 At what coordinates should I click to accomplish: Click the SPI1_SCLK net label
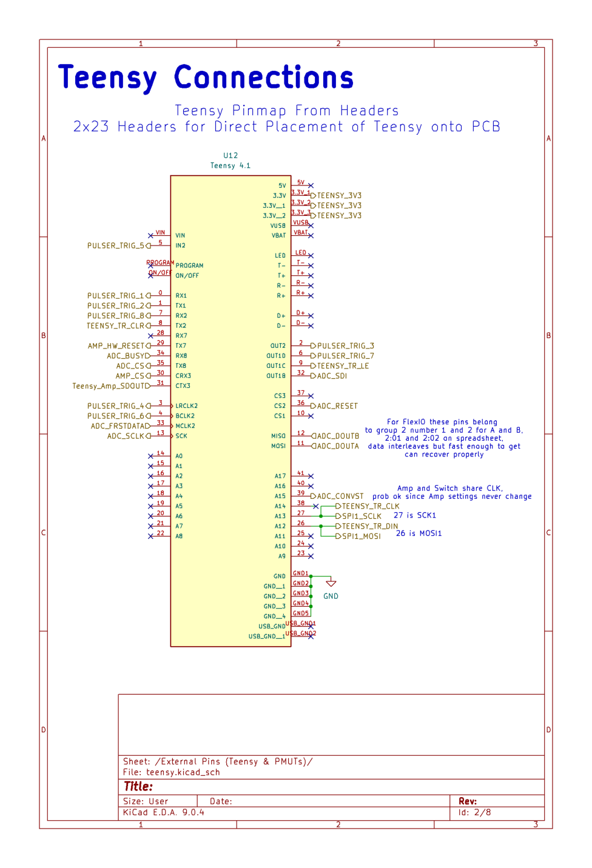tap(359, 516)
